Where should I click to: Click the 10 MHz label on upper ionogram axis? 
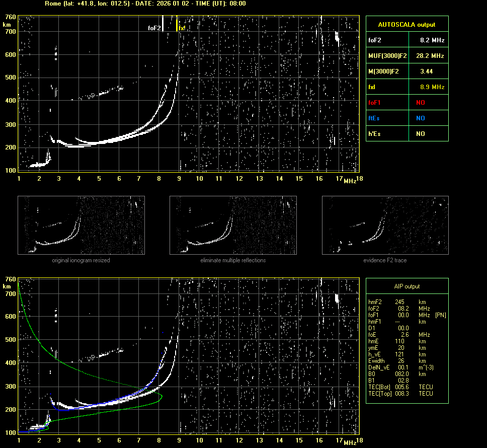(199, 179)
